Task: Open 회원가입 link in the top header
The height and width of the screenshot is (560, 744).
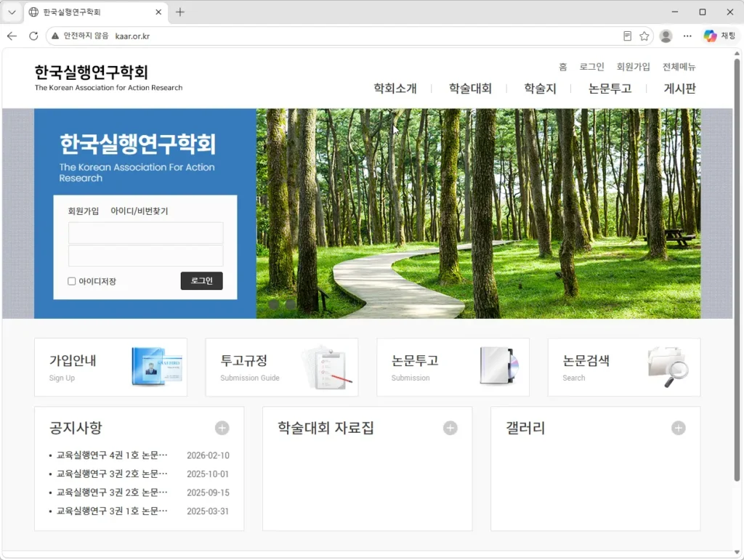Action: click(633, 67)
